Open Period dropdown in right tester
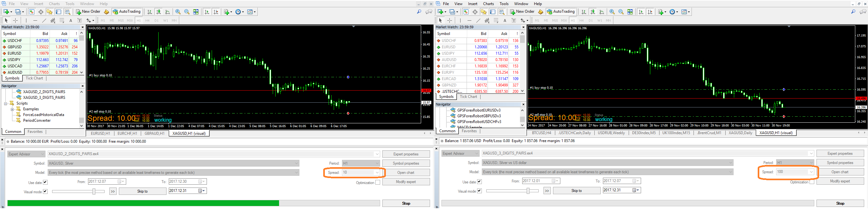This screenshot has height=212, width=868. pyautogui.click(x=795, y=162)
